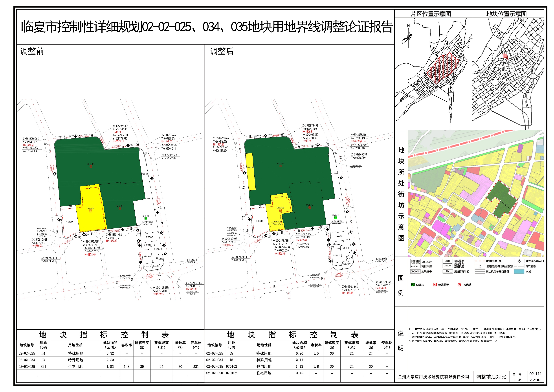Screen dimensions: 554x392
Task: Click the 01-01-001 parcel number legend box
Action: click(x=415, y=272)
